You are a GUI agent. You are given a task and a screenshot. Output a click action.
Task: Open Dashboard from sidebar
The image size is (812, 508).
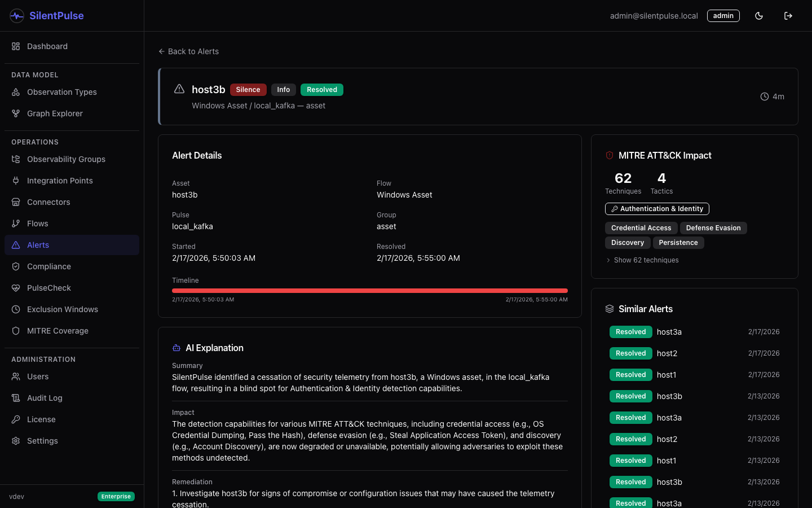pos(72,46)
